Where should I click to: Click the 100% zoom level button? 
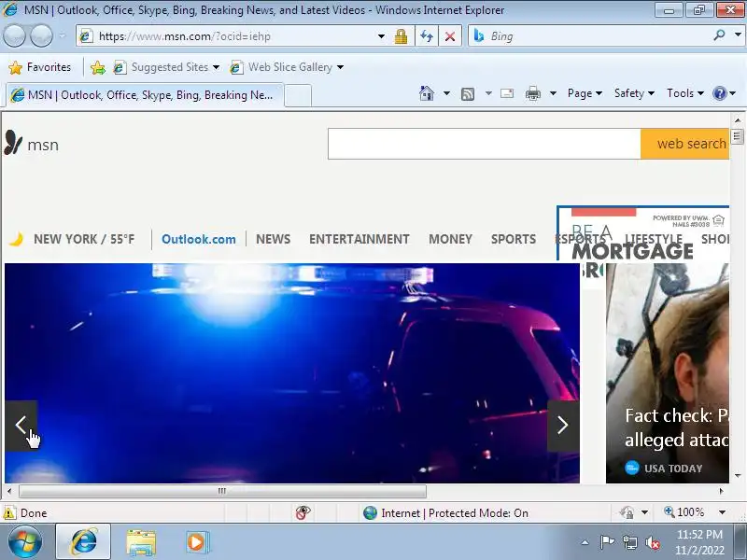(684, 512)
